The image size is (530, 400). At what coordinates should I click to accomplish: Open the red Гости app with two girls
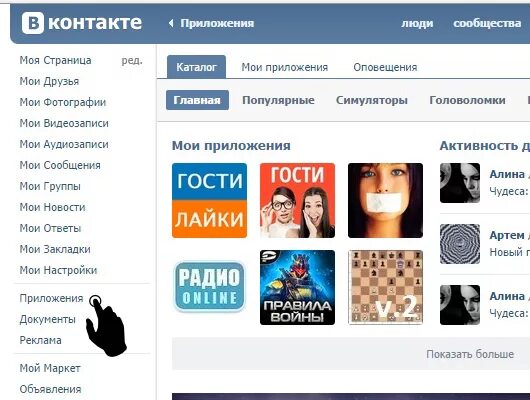coord(297,201)
